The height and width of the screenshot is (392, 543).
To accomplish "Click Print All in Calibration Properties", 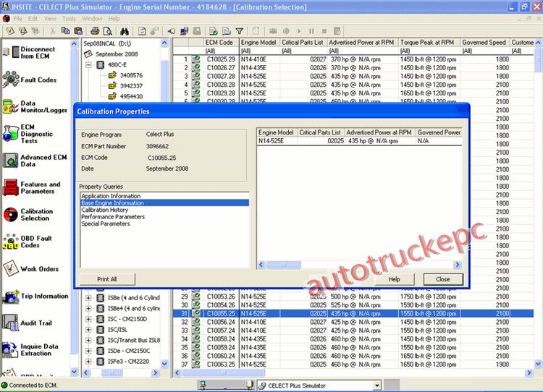I will (107, 279).
